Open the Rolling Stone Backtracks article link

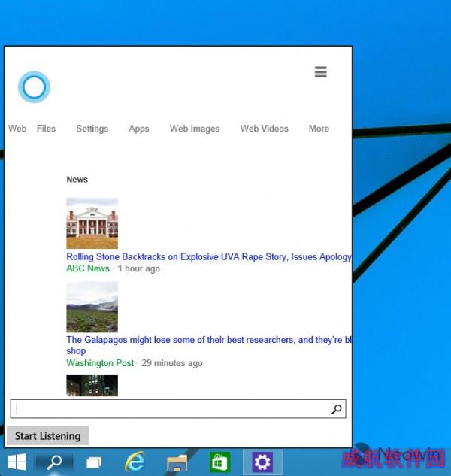(209, 257)
